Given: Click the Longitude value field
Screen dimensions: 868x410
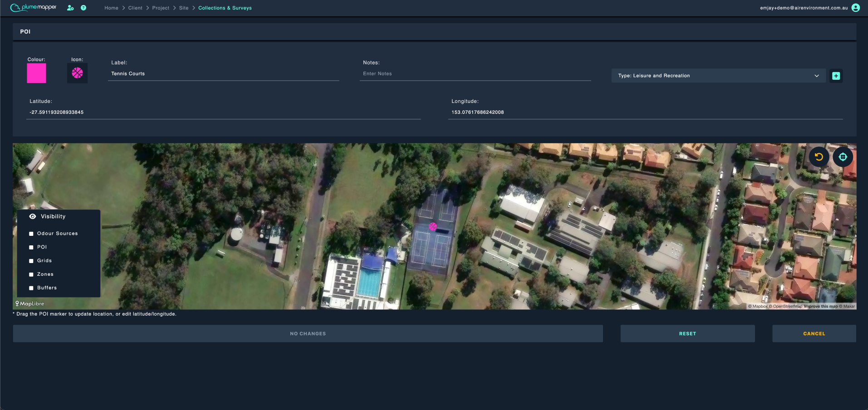Looking at the screenshot, I should tap(645, 112).
